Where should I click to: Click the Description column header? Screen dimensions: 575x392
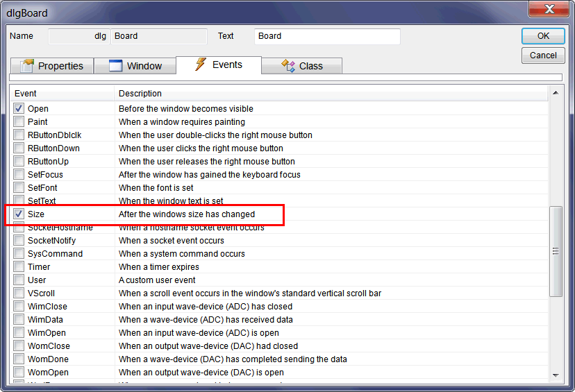pyautogui.click(x=331, y=94)
